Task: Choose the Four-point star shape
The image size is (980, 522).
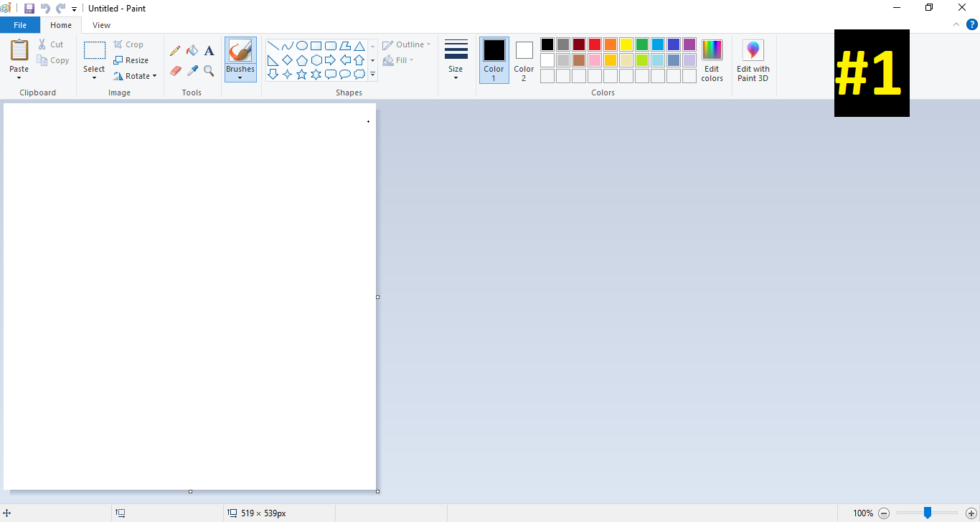Action: coord(288,74)
